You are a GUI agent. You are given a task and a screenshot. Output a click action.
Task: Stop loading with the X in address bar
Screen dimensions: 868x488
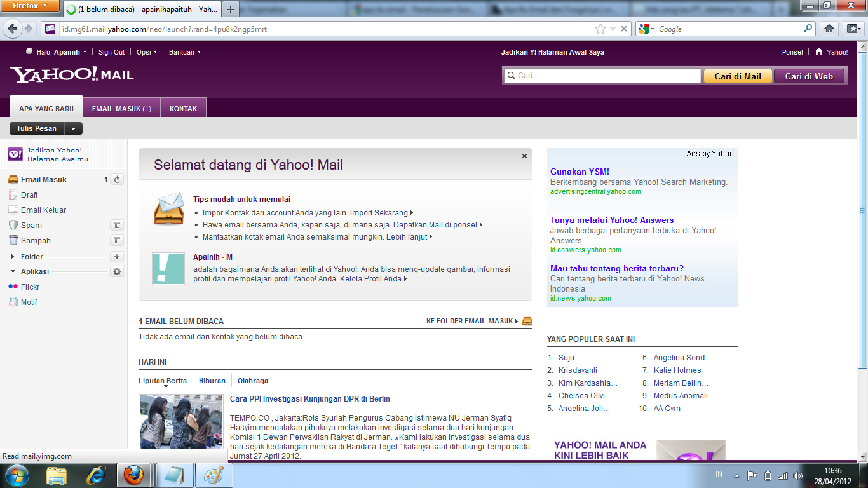coord(624,29)
